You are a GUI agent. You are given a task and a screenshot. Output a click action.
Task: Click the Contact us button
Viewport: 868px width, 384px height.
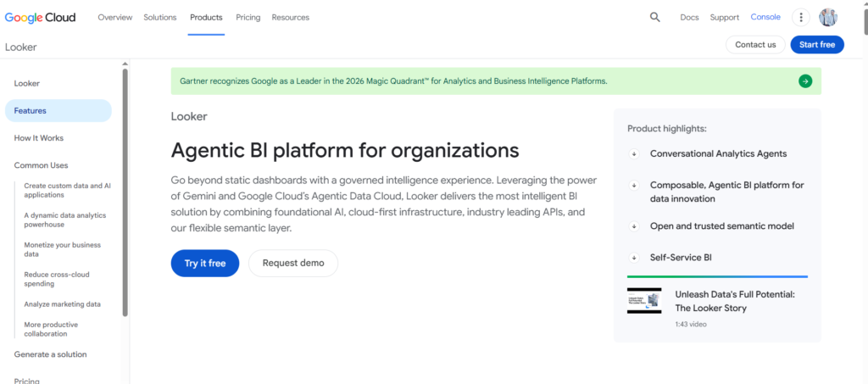pyautogui.click(x=755, y=45)
